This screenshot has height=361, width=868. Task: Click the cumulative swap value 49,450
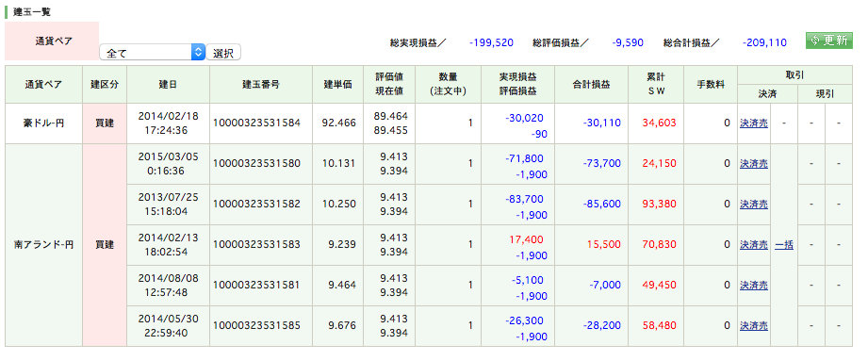click(x=660, y=286)
